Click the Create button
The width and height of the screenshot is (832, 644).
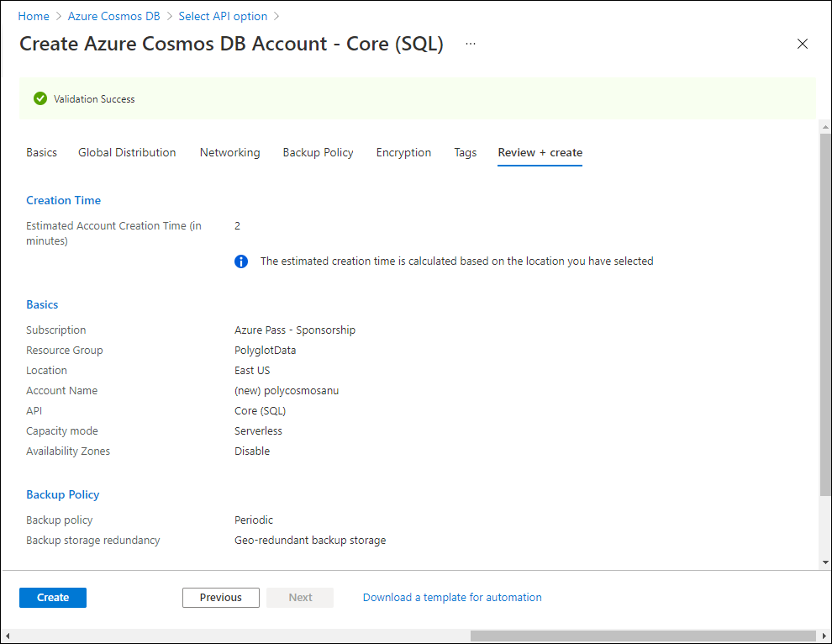coord(53,597)
